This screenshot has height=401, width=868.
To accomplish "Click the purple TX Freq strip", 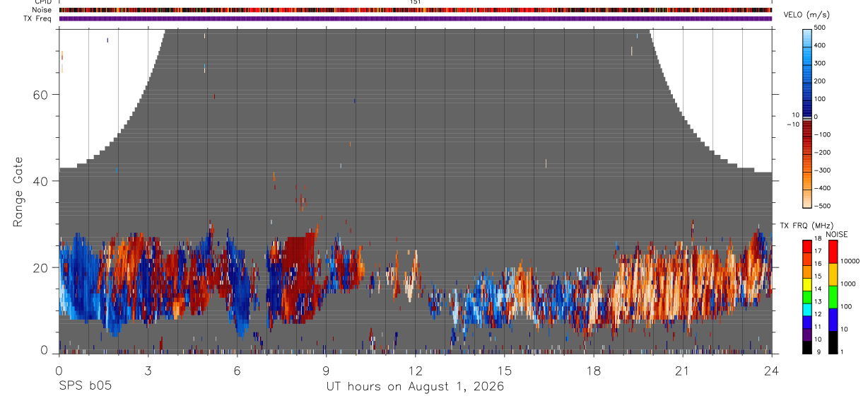I will click(x=415, y=18).
